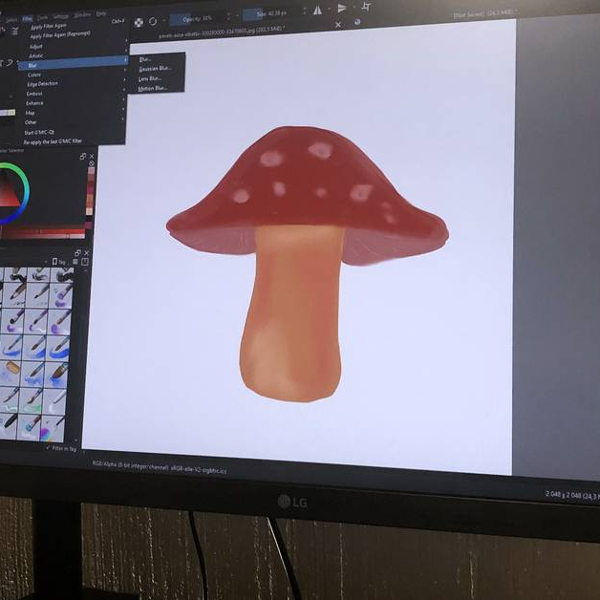Click the image dimensions 2 048 x 2 048 readout

[572, 496]
